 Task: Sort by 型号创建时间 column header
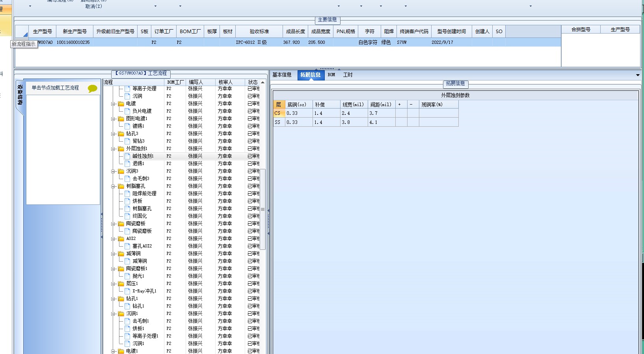tap(452, 31)
